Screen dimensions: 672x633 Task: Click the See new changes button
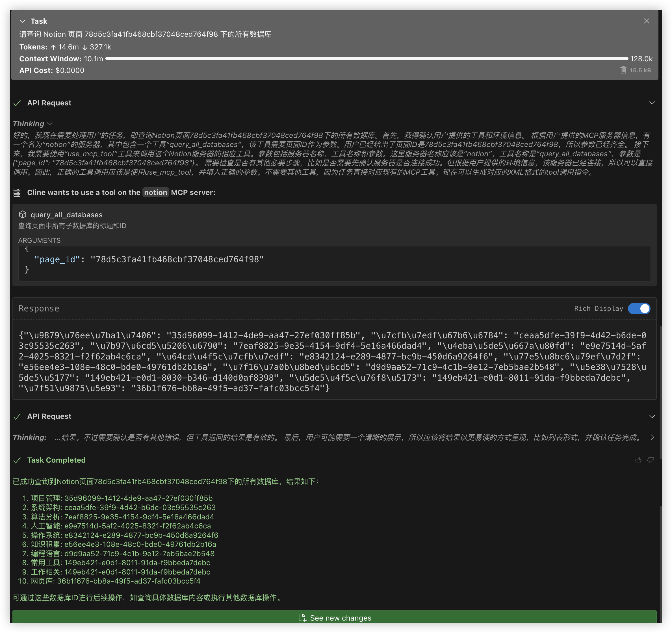point(334,617)
